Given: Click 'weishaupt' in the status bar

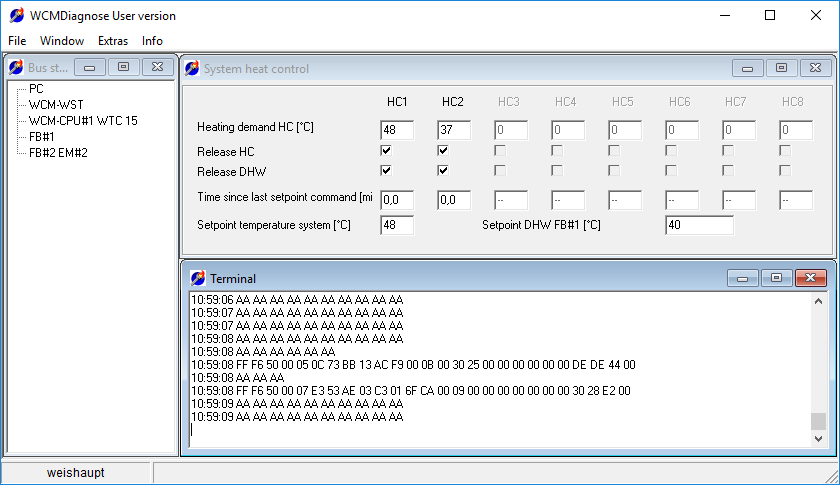Looking at the screenshot, I should pyautogui.click(x=76, y=473).
